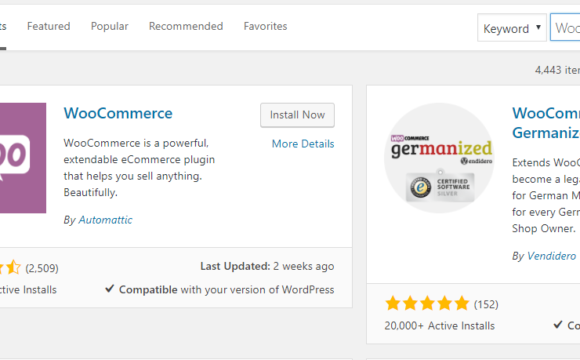Open the Favorites tab
Screen dimensions: 580x360
(265, 26)
